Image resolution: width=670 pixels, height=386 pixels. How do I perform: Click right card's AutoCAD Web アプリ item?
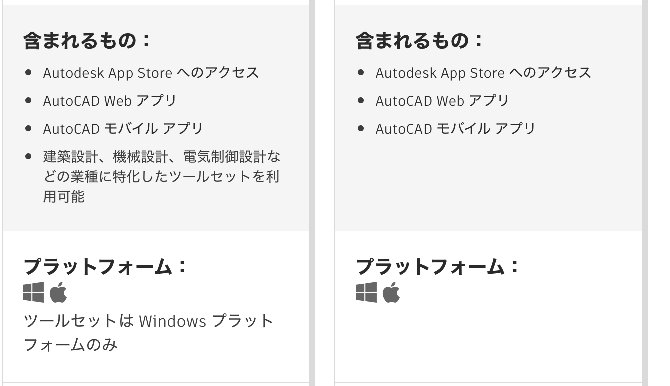tap(442, 101)
